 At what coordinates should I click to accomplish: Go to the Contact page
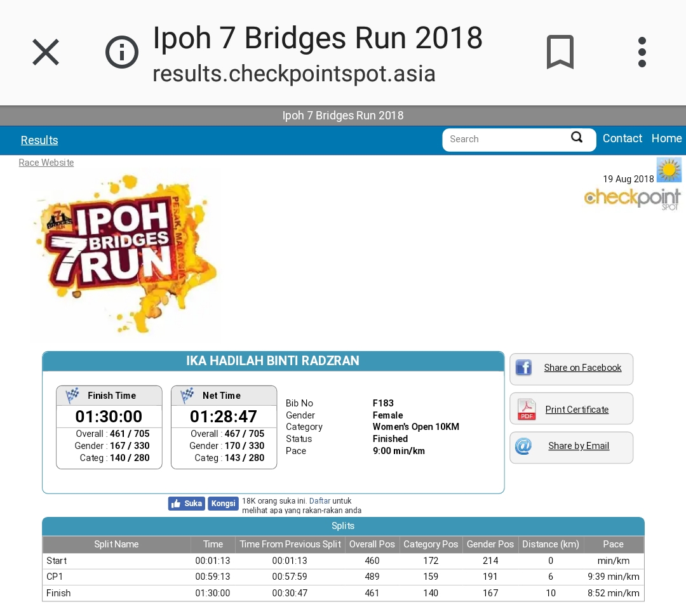pyautogui.click(x=622, y=138)
